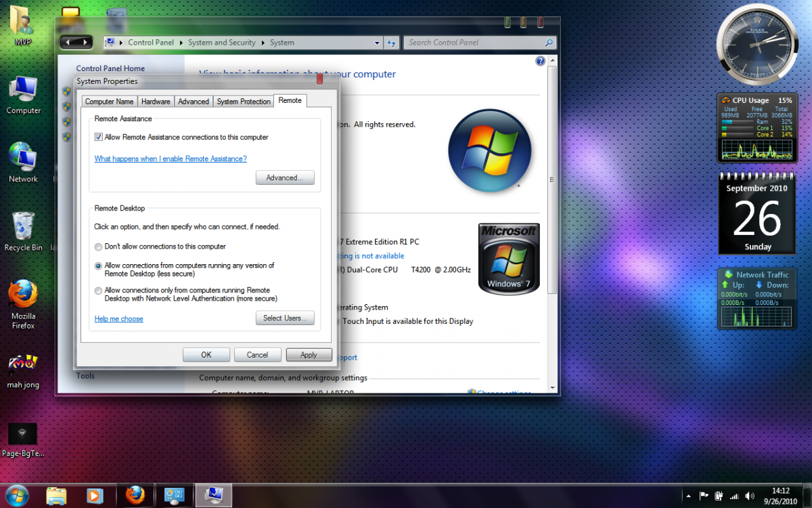Image resolution: width=812 pixels, height=508 pixels.
Task: Launch Mozilla Firefox from the desktop icon
Action: pyautogui.click(x=23, y=305)
